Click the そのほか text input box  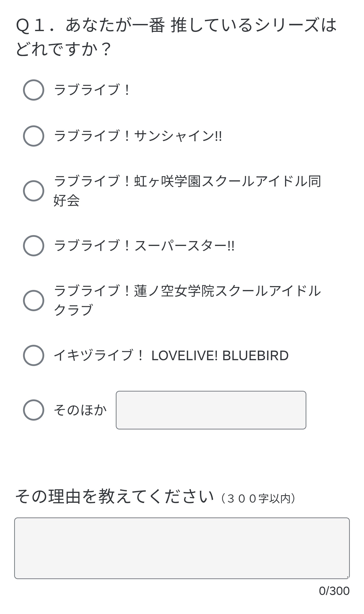[211, 410]
